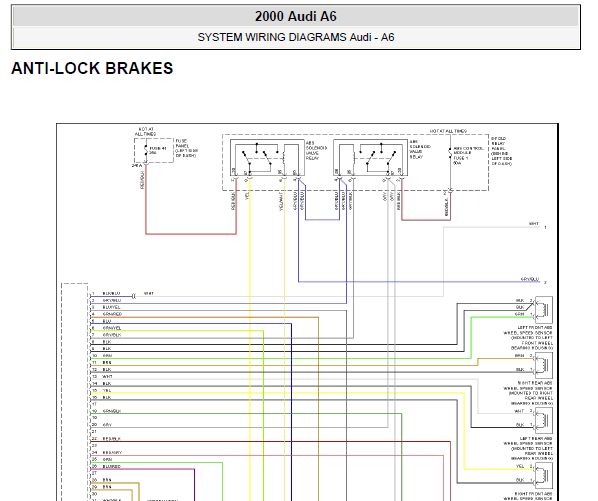
Task: Click the left front ABS wheel speed sensor symbol
Action: click(x=543, y=310)
